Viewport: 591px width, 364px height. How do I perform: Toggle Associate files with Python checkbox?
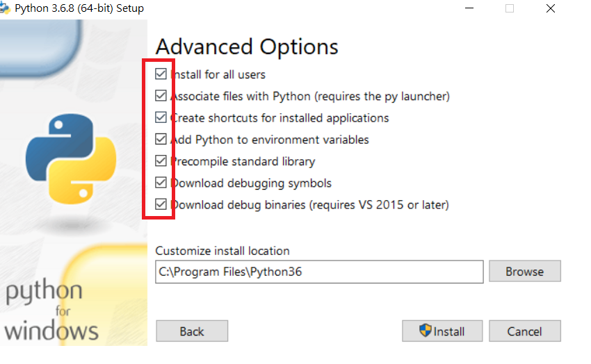[161, 96]
